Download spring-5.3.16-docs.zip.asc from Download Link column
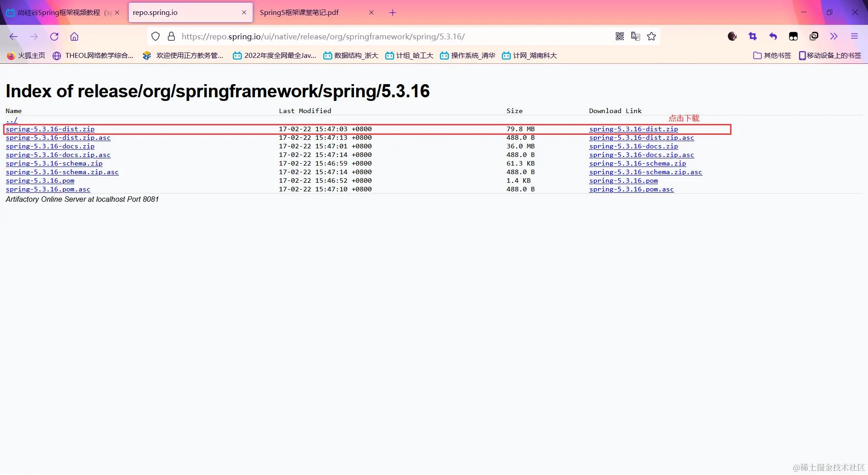868x475 pixels. 642,155
